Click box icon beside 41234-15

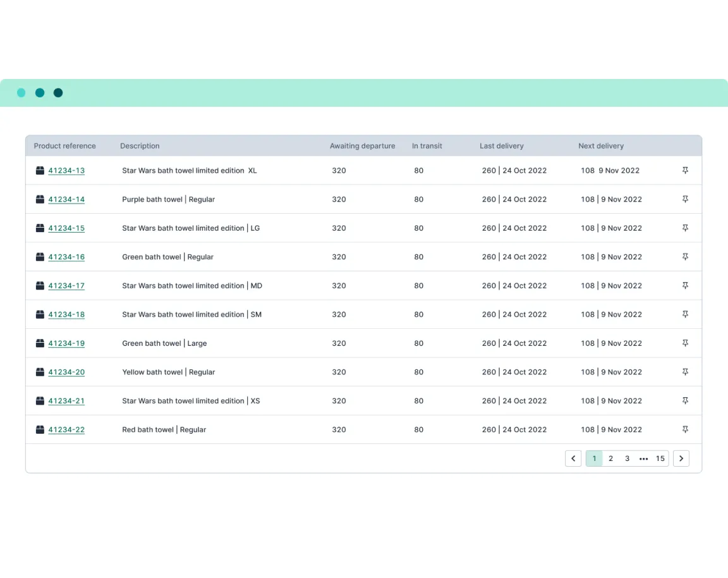40,228
